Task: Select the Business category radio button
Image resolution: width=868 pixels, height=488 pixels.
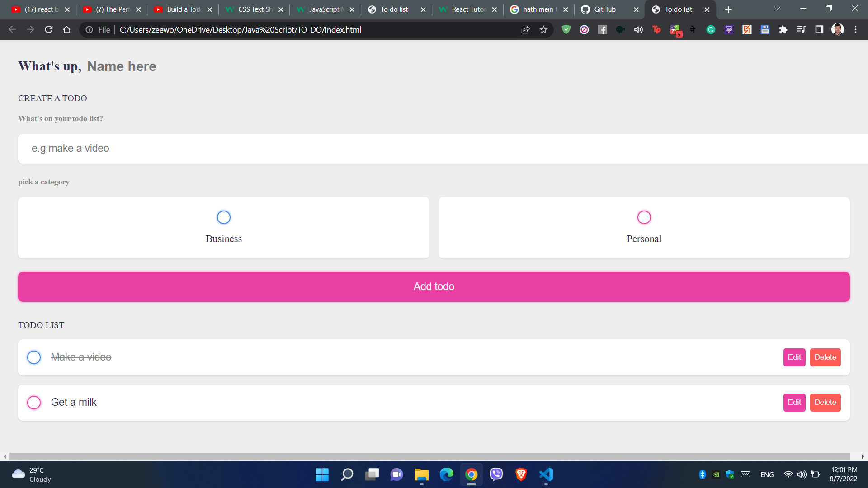Action: pos(224,217)
